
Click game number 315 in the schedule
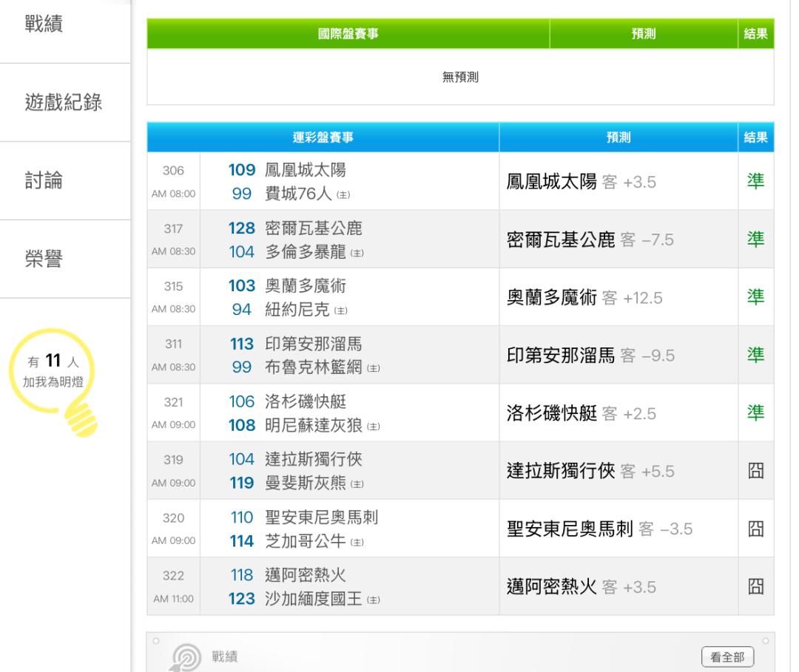[173, 286]
